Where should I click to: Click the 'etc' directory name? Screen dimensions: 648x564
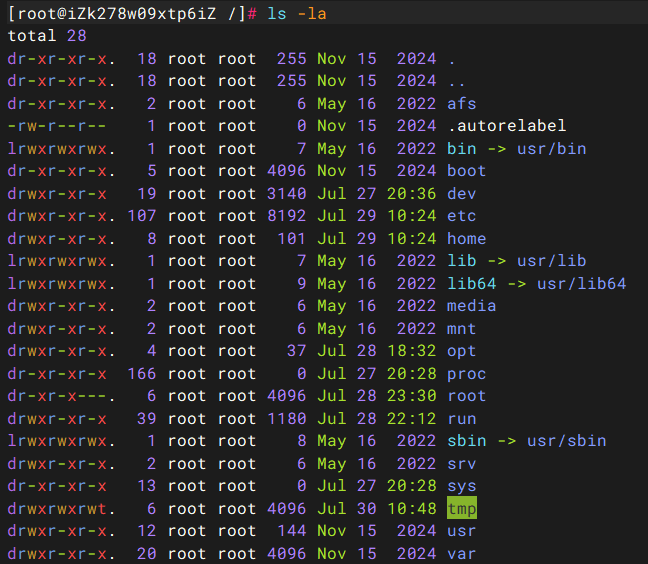(x=462, y=216)
